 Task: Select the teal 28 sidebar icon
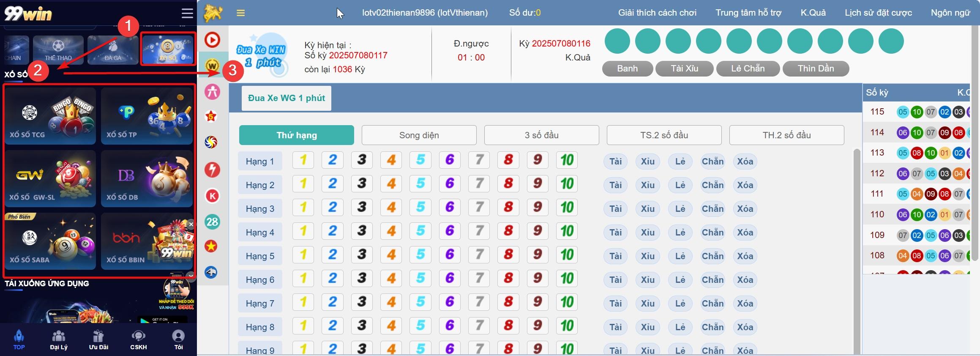pos(212,222)
